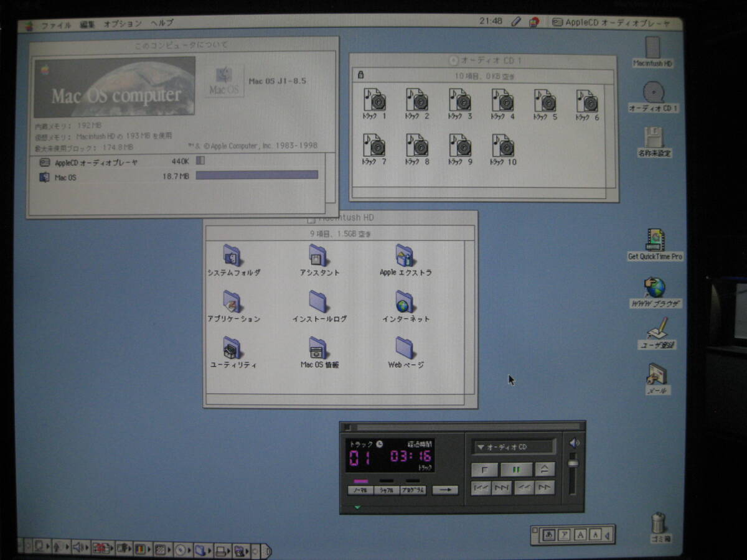This screenshot has height=560, width=747.
Task: Select トラック 8 in Audio CD window
Action: [x=417, y=149]
